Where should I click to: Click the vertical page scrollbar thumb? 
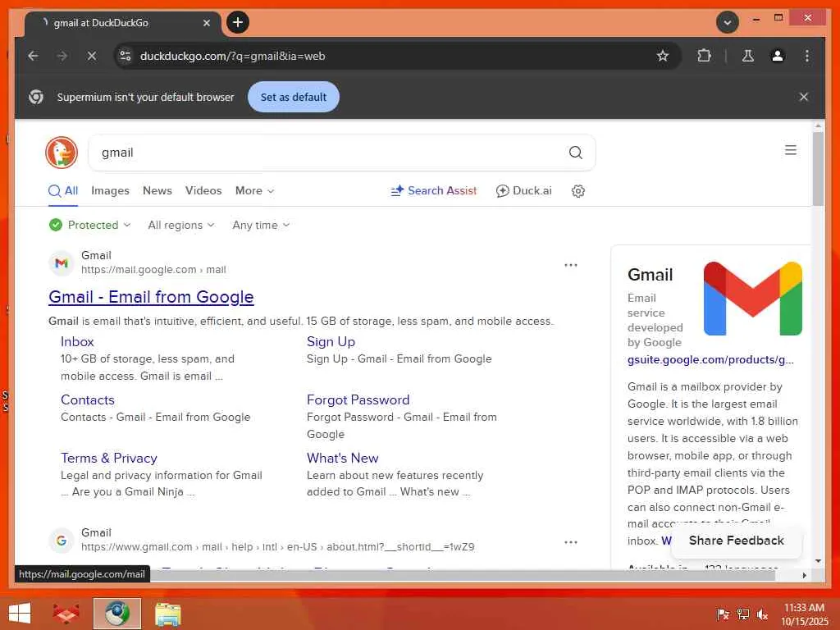click(x=818, y=169)
